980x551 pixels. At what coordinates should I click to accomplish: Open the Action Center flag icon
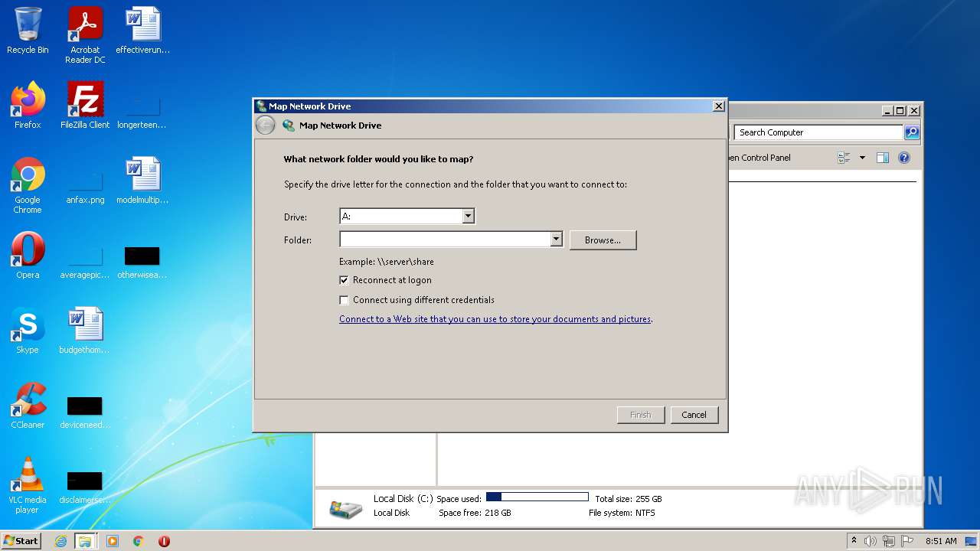coord(907,541)
